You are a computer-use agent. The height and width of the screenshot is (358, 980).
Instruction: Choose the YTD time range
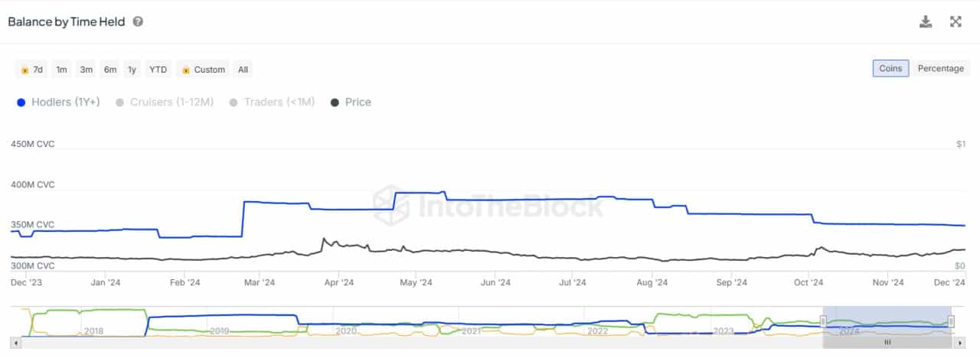[x=158, y=70]
